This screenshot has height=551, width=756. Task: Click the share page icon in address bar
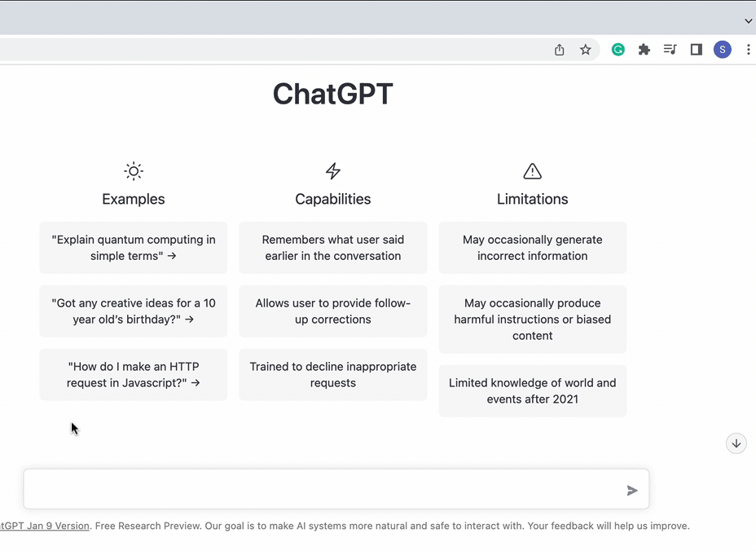click(x=560, y=50)
